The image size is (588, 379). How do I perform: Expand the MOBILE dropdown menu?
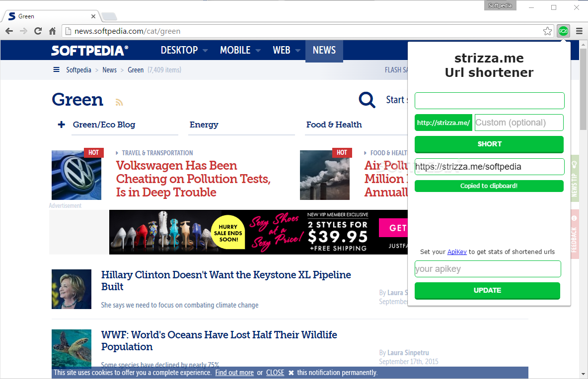pos(240,50)
